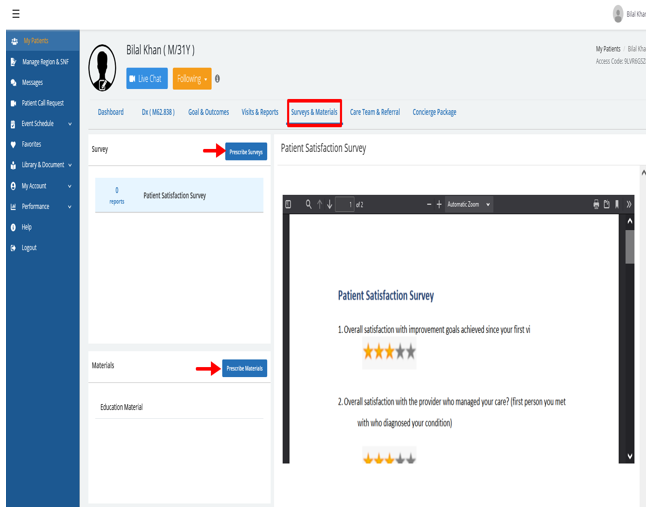The height and width of the screenshot is (521, 646).
Task: Print the PDF document
Action: [x=596, y=204]
